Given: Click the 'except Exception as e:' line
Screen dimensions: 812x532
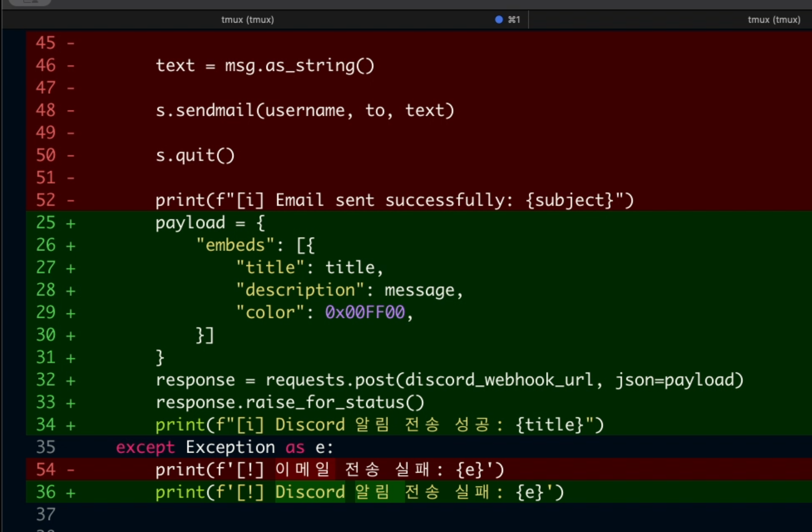Looking at the screenshot, I should tap(224, 447).
